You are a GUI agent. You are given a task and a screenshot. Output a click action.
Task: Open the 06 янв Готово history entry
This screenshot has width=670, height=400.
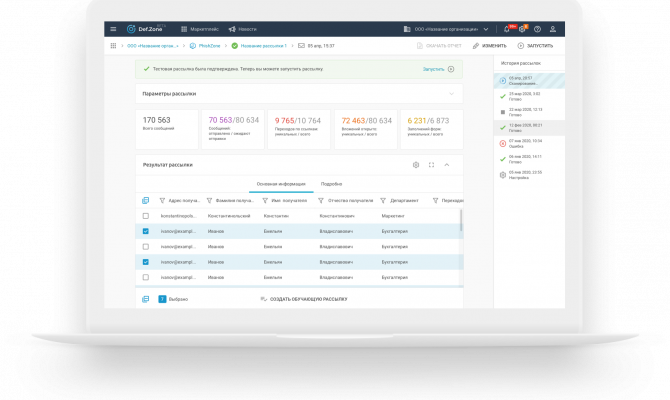tap(529, 159)
